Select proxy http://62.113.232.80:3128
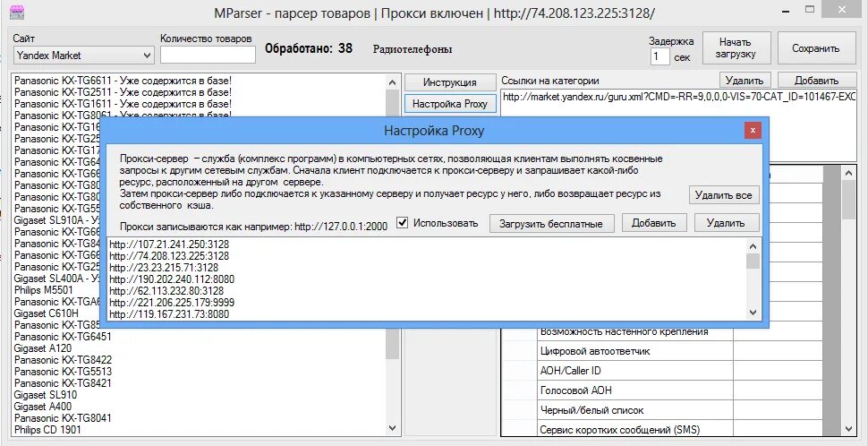Image resolution: width=868 pixels, height=446 pixels. 166,291
